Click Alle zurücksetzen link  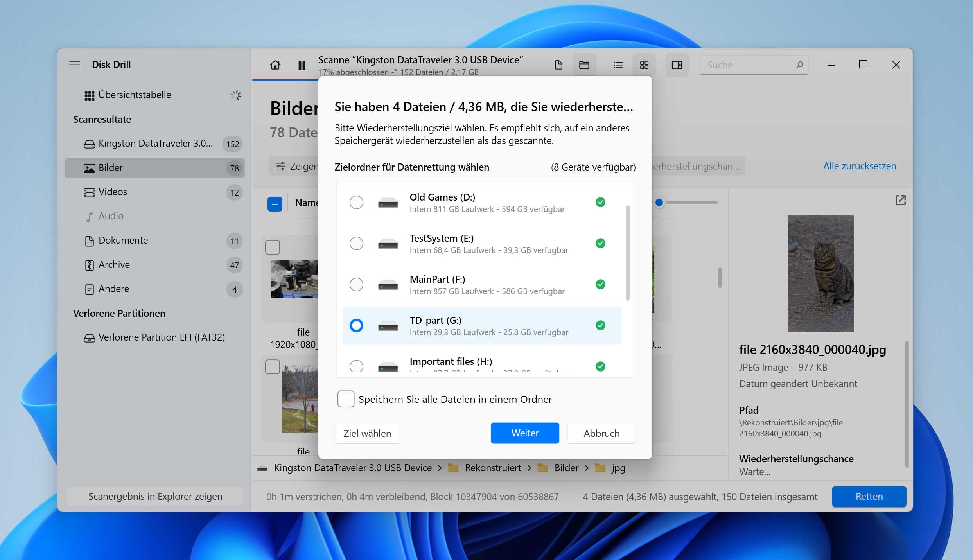860,166
